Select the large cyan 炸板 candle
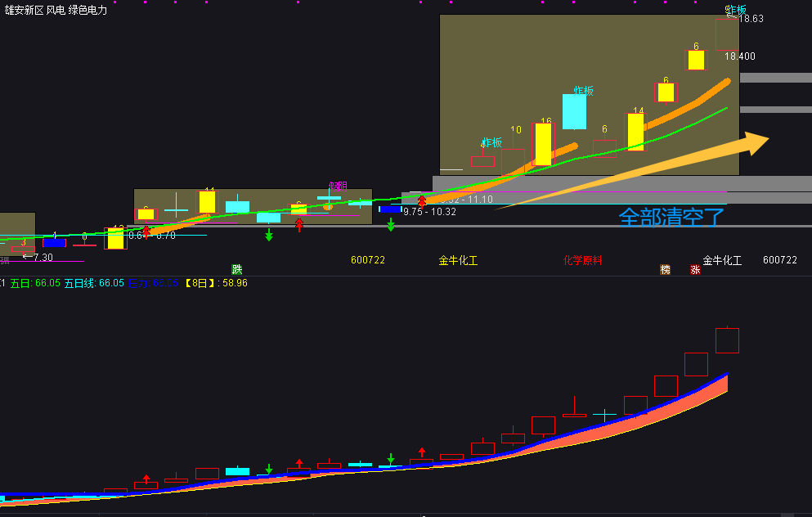The image size is (812, 517). [574, 111]
